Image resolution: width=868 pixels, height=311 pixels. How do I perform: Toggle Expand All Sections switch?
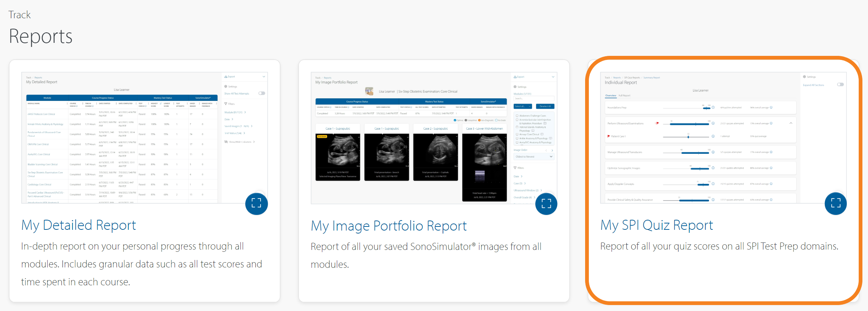[x=840, y=85]
